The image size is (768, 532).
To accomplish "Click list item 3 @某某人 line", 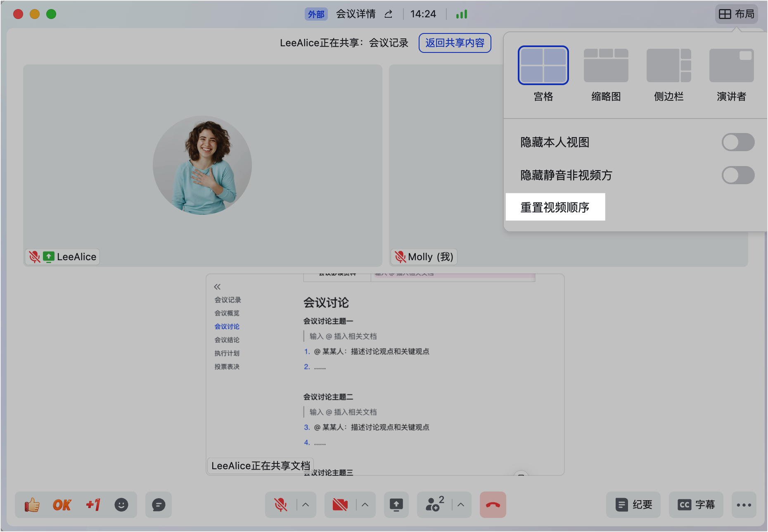I will tap(367, 427).
